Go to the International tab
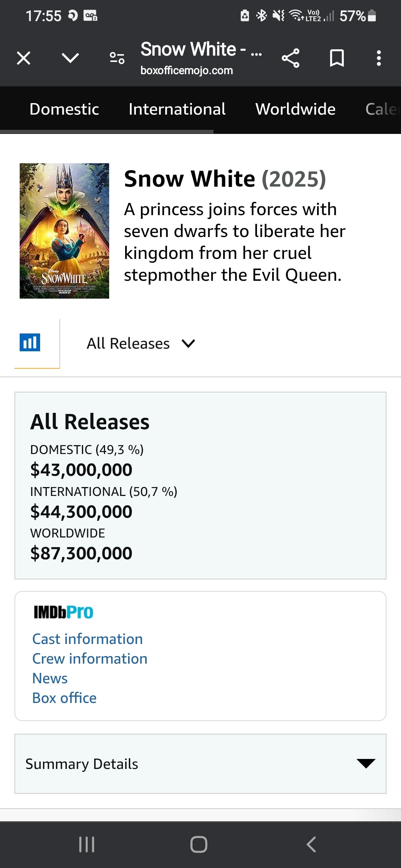 tap(177, 109)
